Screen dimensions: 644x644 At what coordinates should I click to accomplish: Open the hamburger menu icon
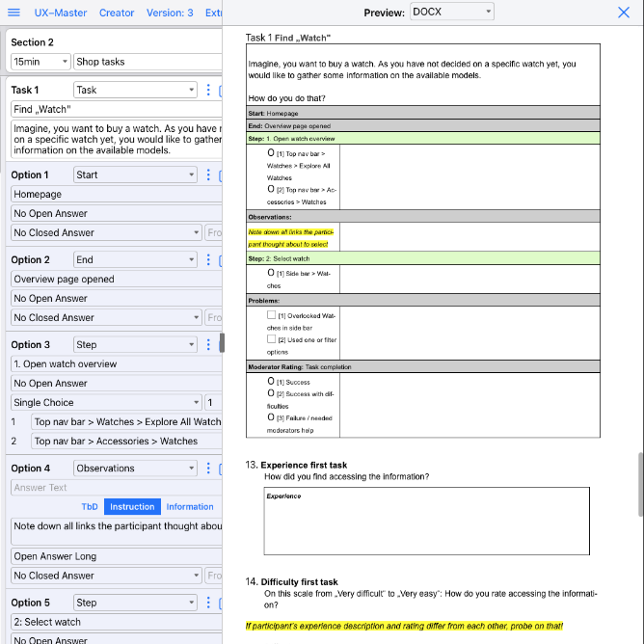(x=13, y=13)
